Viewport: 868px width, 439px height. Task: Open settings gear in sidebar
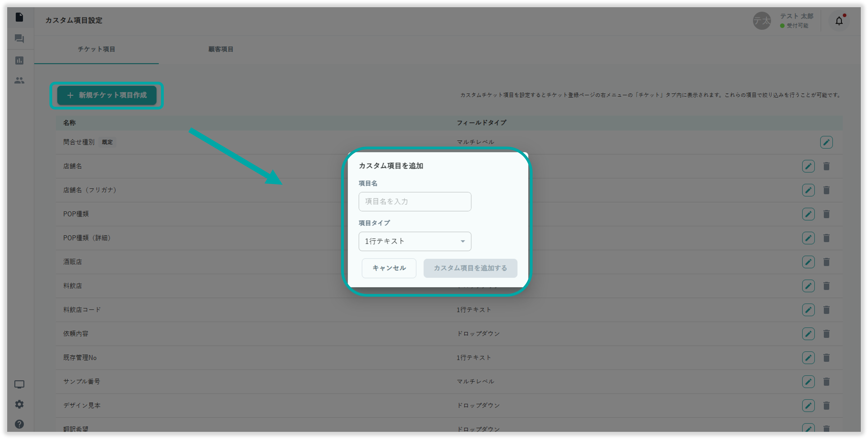[20, 404]
